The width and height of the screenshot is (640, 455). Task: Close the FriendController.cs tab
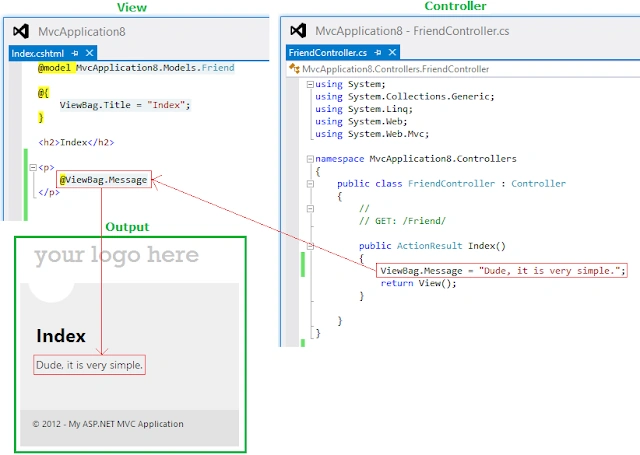click(392, 52)
